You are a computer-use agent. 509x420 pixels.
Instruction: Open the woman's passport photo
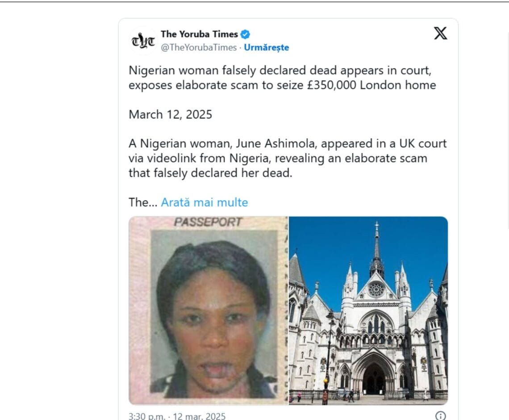click(x=209, y=313)
